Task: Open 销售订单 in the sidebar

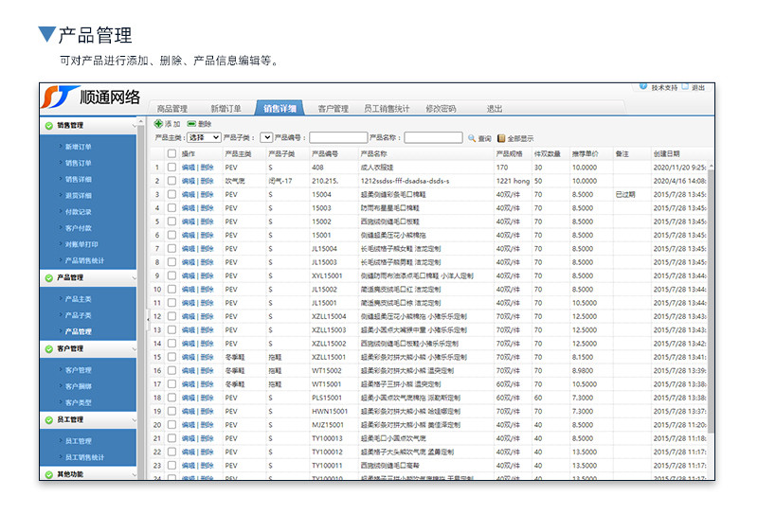Action: (x=79, y=163)
